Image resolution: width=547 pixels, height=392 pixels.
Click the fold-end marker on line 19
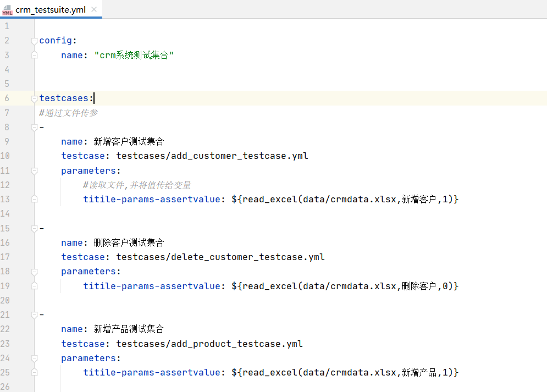click(x=35, y=286)
